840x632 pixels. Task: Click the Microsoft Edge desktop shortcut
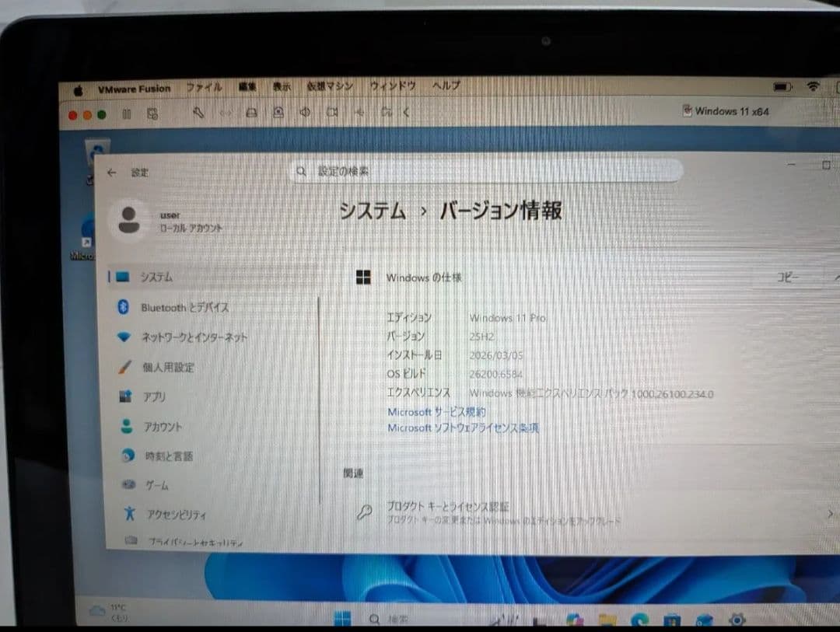tap(85, 238)
